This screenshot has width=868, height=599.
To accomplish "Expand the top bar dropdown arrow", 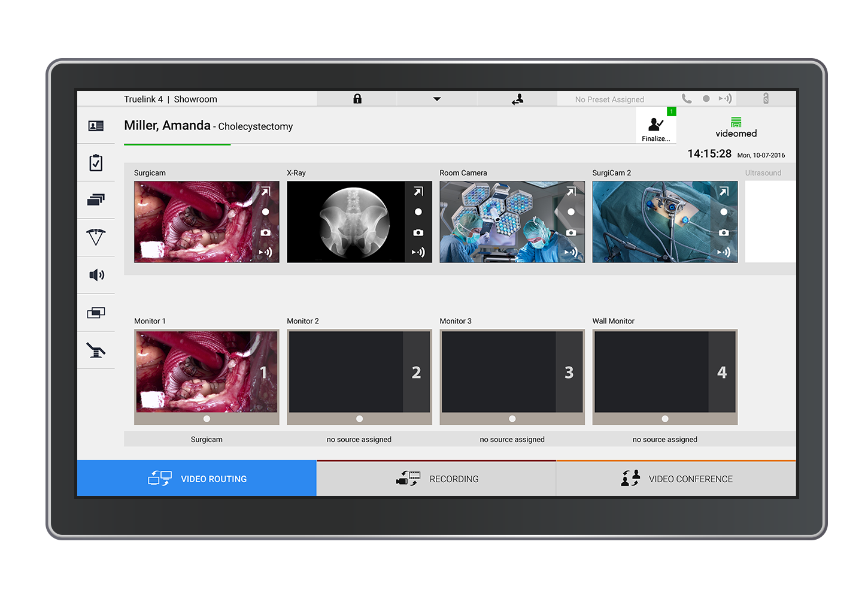I will [x=437, y=99].
